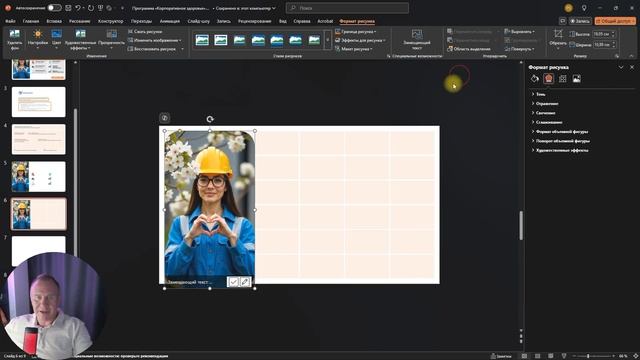Open Picture Effects (Эффекты для рисунка) dropdown
Image resolution: width=640 pixels, height=360 pixels.
point(360,40)
